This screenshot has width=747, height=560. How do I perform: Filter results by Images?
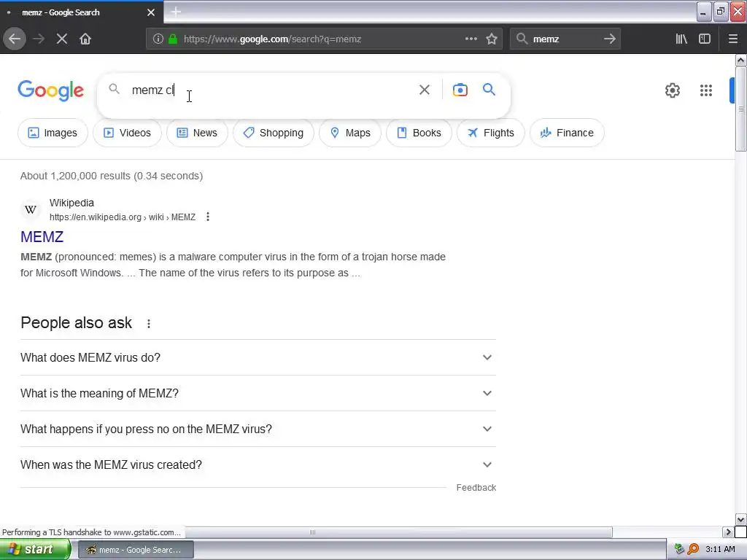(x=53, y=133)
